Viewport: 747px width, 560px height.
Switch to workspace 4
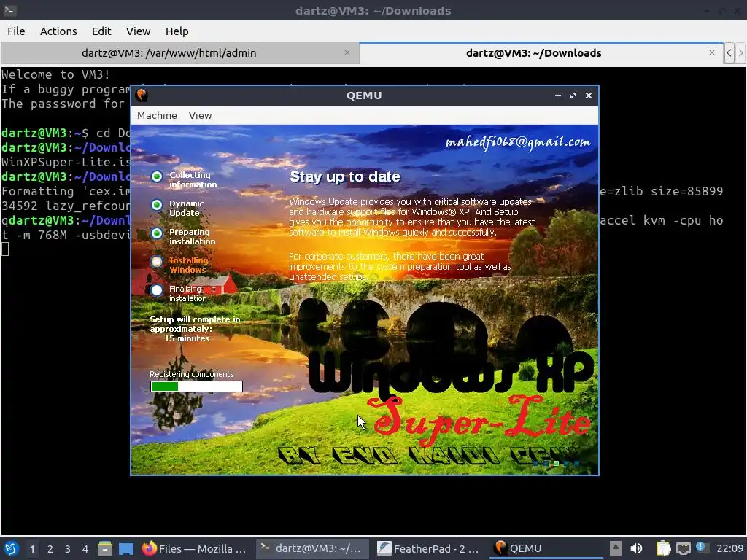point(85,548)
